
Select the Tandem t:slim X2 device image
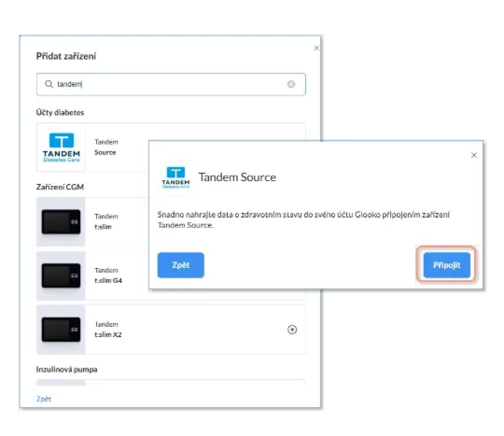pyautogui.click(x=61, y=329)
